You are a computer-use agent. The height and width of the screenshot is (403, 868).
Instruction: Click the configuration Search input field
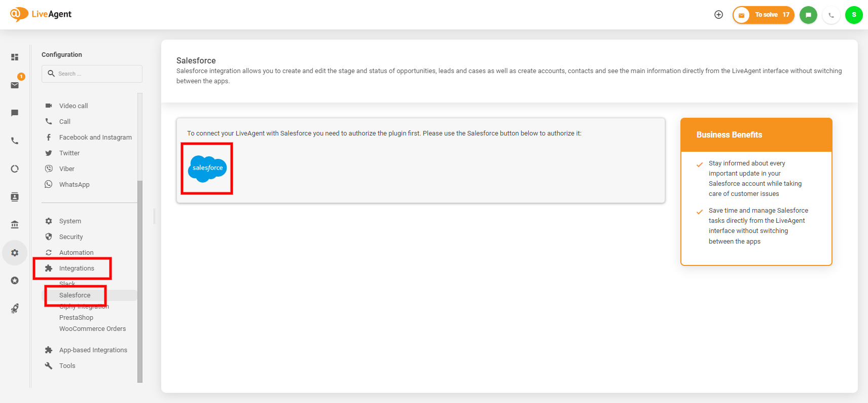[x=96, y=74]
